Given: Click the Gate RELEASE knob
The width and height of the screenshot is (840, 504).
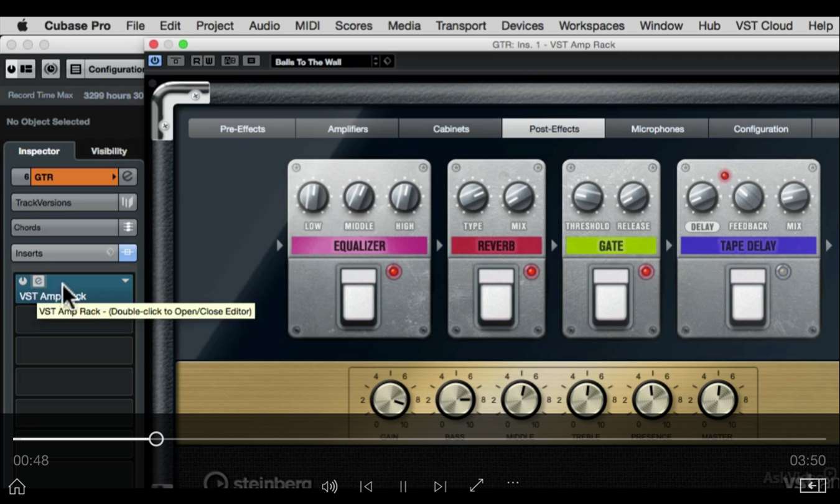Looking at the screenshot, I should (x=633, y=198).
